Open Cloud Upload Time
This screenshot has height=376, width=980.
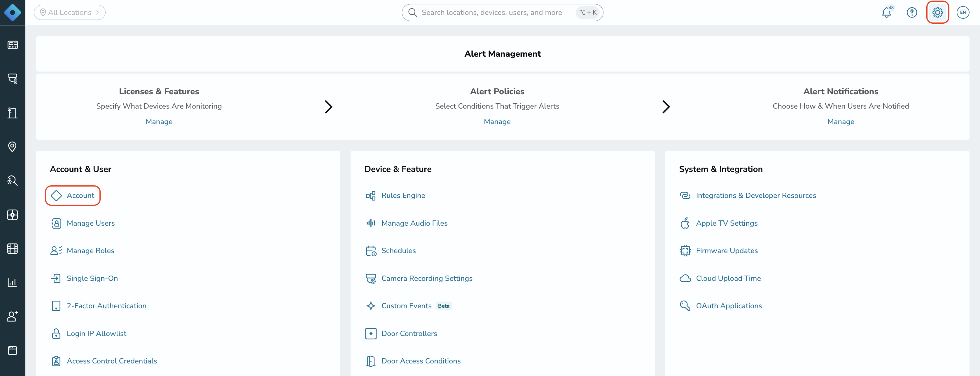720,278
